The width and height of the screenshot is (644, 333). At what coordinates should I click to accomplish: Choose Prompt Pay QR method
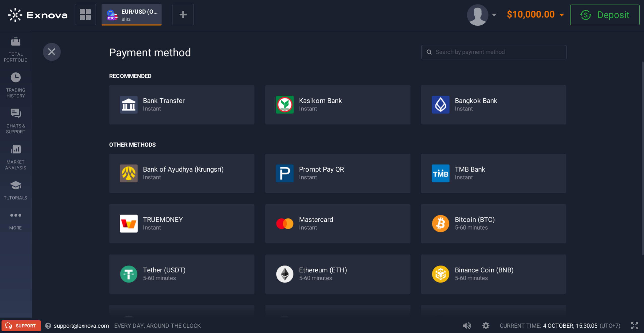(338, 173)
